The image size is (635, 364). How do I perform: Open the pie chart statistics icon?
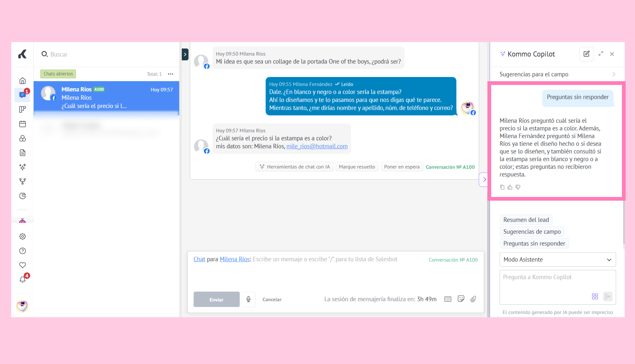point(22,196)
